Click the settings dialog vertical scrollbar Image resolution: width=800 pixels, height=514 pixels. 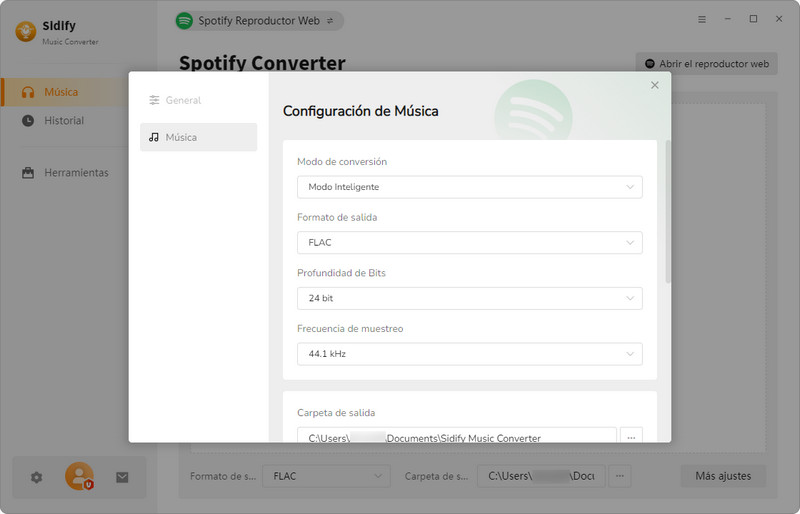click(x=668, y=212)
